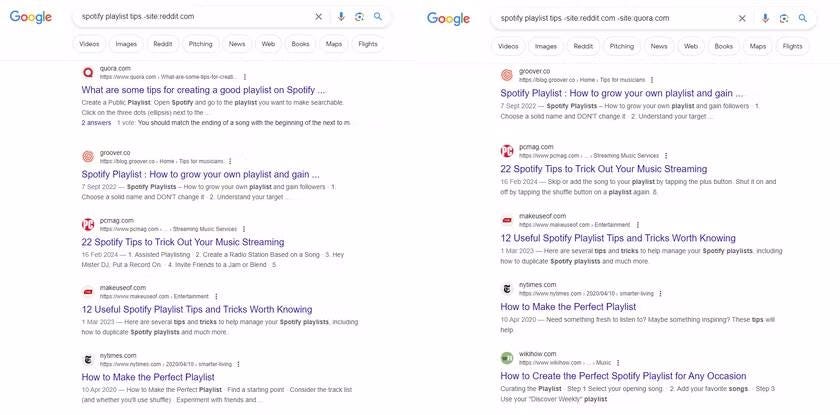Screen dimensions: 840x415
Task: Select the News filter in left window
Action: (x=237, y=44)
